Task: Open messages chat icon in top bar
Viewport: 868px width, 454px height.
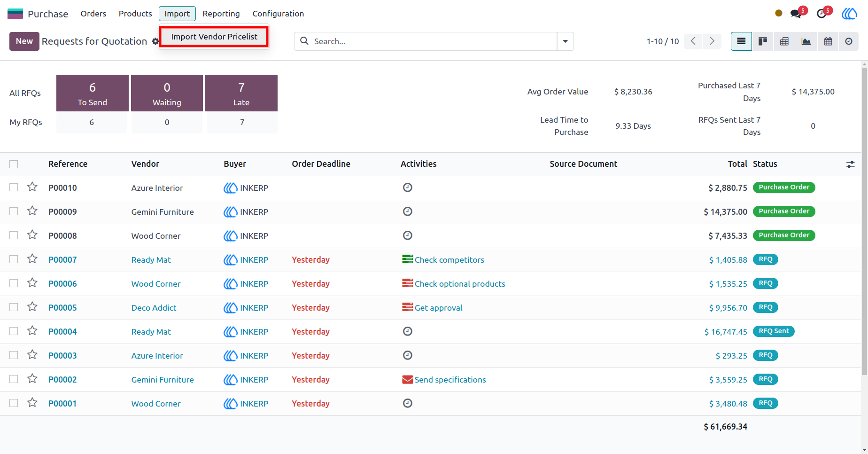Action: [796, 14]
